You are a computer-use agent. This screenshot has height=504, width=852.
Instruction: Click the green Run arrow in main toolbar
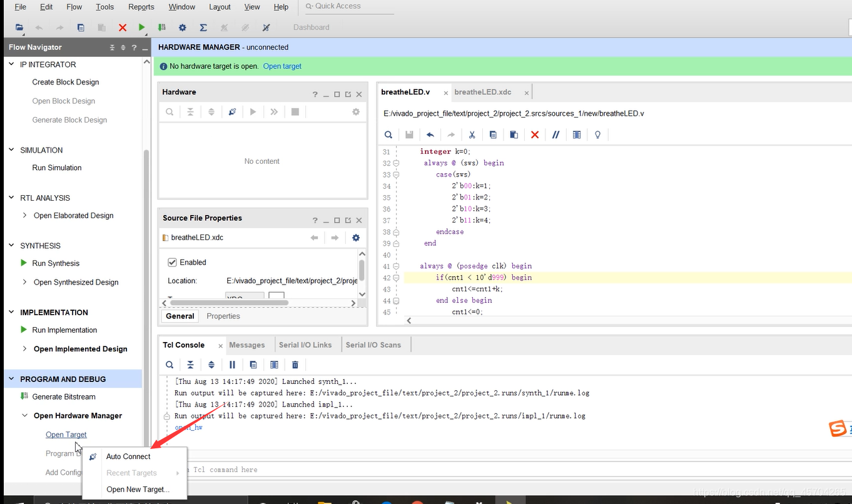142,28
